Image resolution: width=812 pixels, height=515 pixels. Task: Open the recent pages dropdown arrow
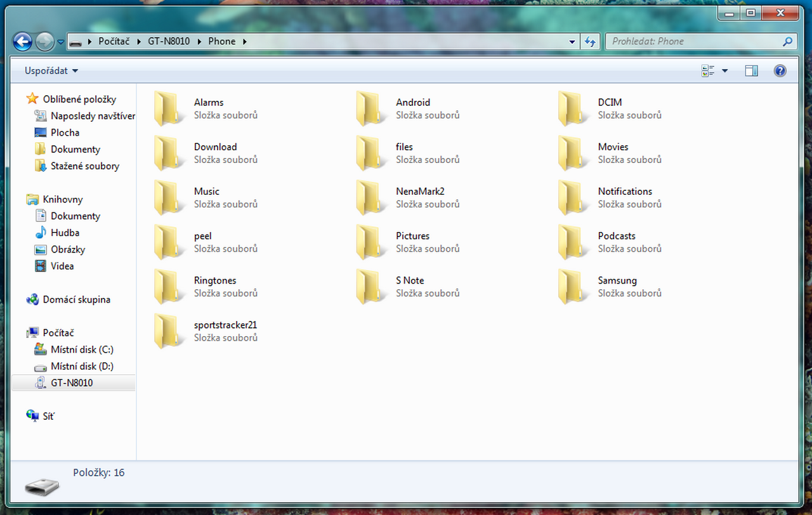click(x=61, y=42)
